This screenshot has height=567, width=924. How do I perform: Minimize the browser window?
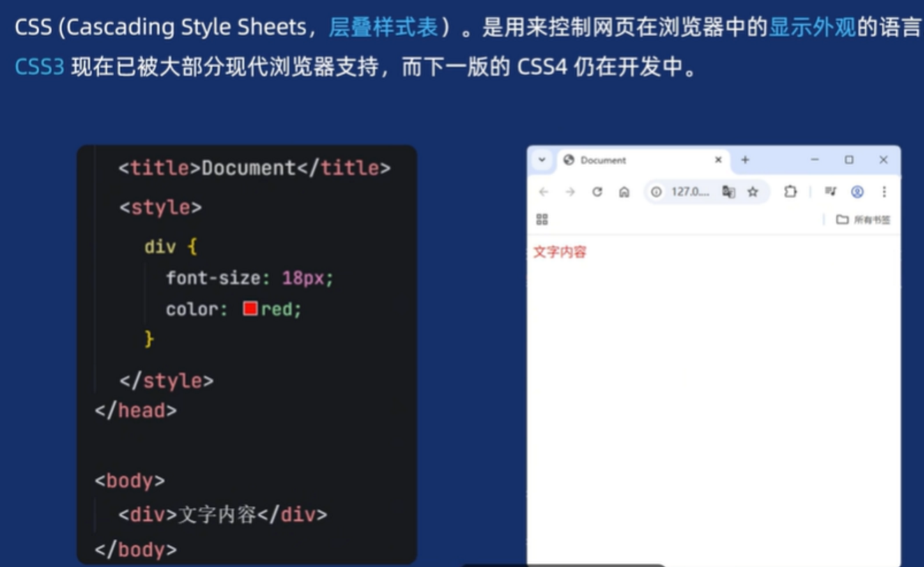[815, 160]
